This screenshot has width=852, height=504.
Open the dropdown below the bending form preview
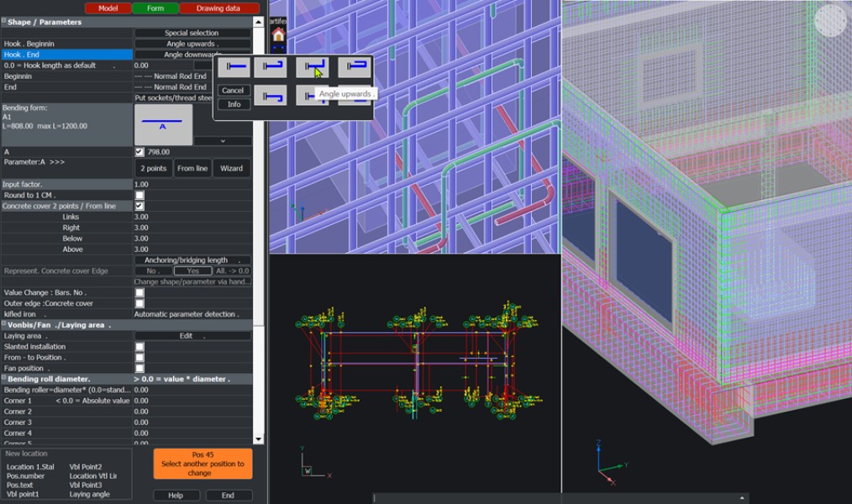[x=223, y=140]
